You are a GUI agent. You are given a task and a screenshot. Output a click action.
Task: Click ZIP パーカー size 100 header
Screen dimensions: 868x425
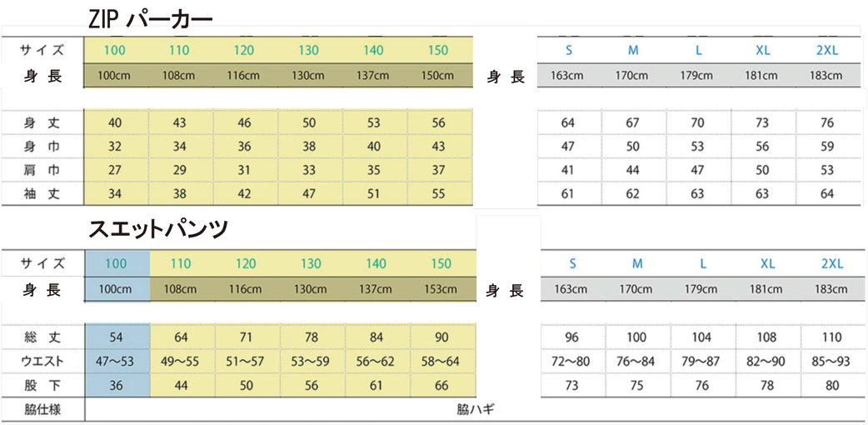[x=115, y=51]
